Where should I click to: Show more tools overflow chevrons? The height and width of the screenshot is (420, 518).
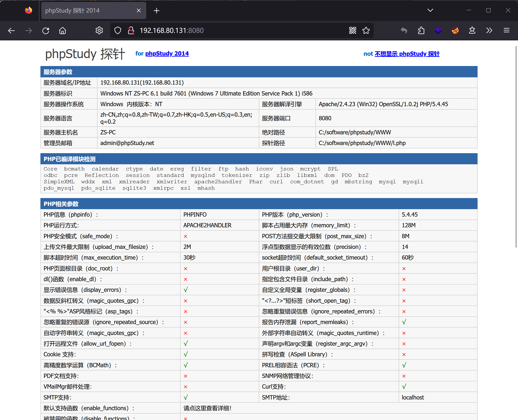[x=489, y=31]
